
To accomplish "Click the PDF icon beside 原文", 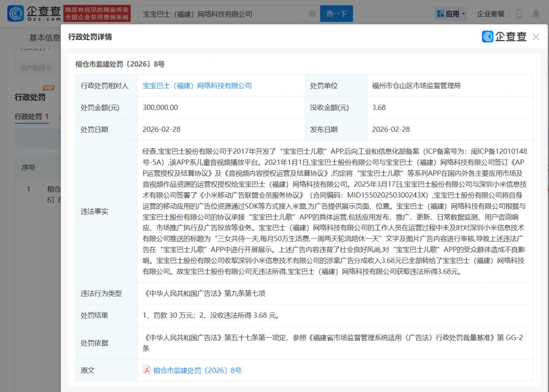I will point(146,370).
